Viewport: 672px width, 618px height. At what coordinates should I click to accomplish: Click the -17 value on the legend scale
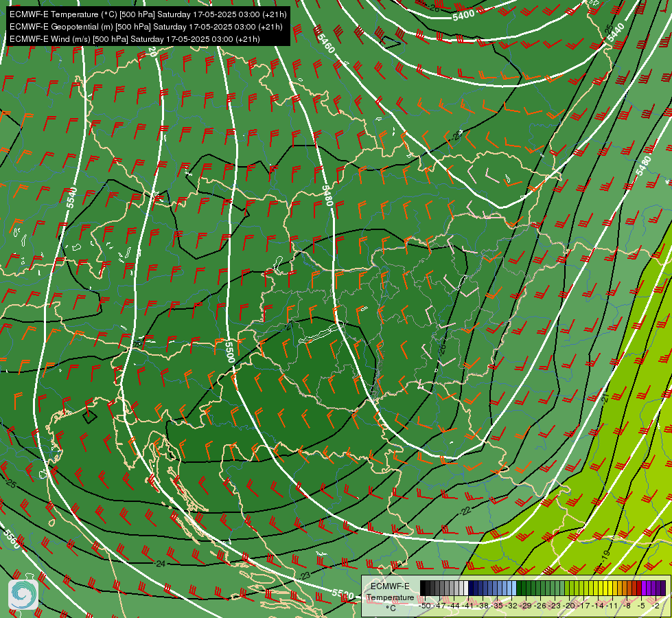(x=583, y=606)
